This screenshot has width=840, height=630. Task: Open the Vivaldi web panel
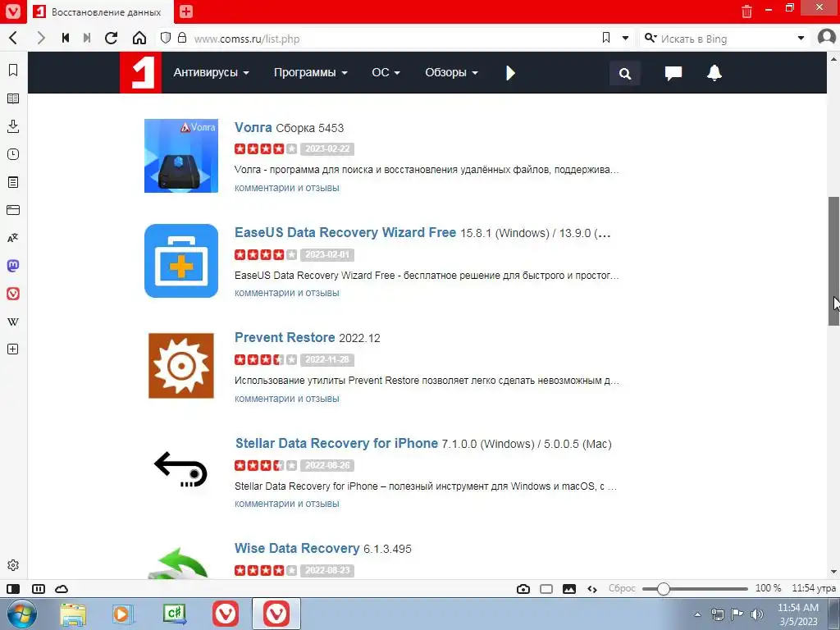click(x=13, y=294)
